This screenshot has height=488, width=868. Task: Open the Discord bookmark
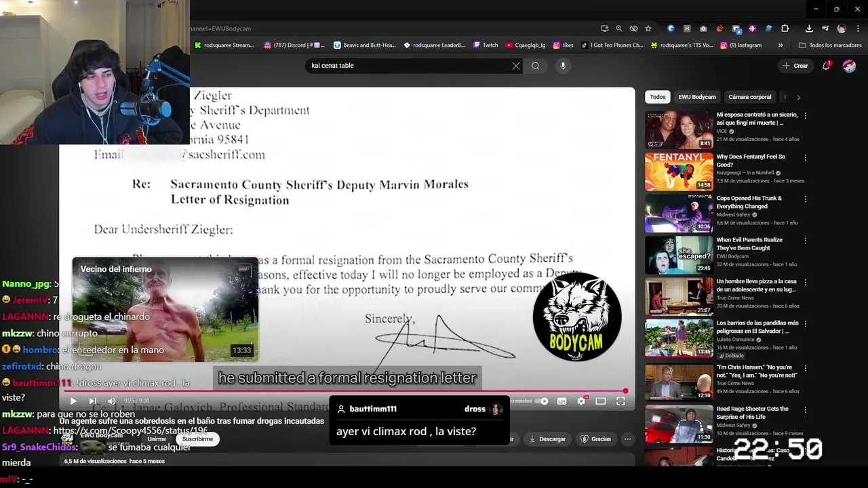click(x=294, y=45)
